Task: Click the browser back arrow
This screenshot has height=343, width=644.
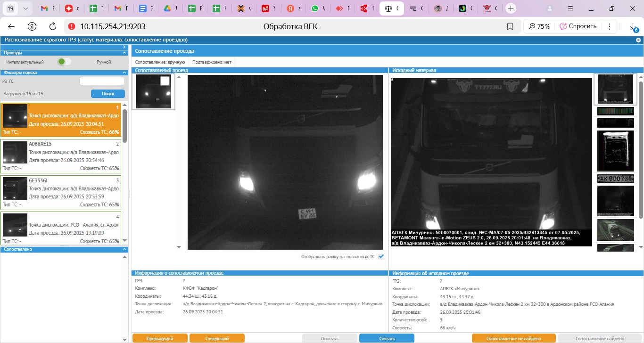Action: 11,26
